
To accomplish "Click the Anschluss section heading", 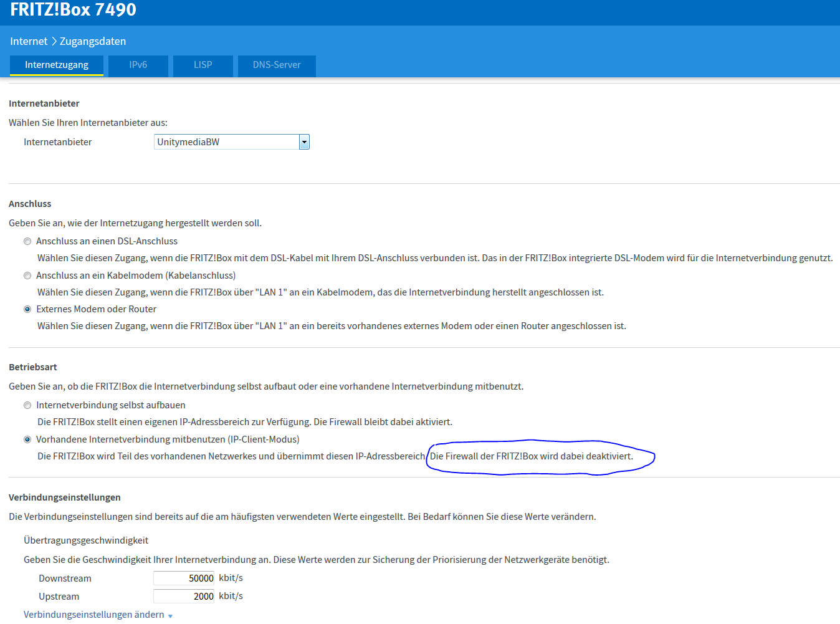I will [30, 204].
